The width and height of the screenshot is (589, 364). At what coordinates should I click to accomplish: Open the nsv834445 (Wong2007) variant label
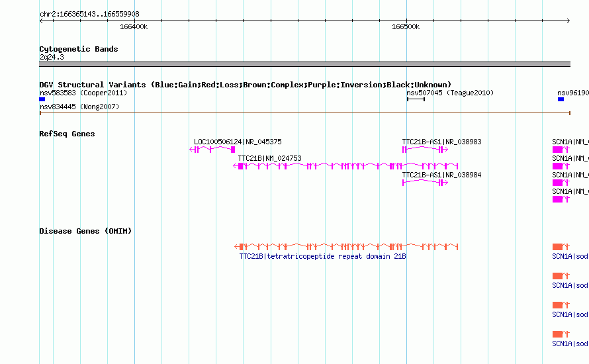[x=79, y=107]
